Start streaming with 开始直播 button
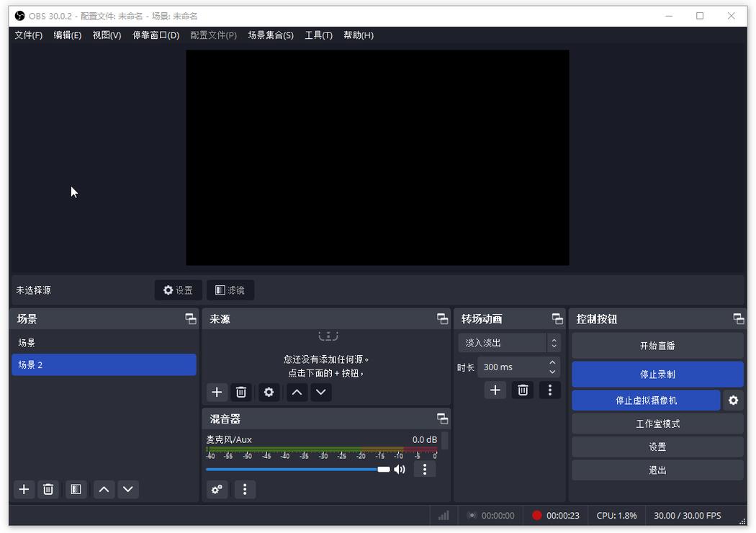The width and height of the screenshot is (756, 533). (x=657, y=345)
